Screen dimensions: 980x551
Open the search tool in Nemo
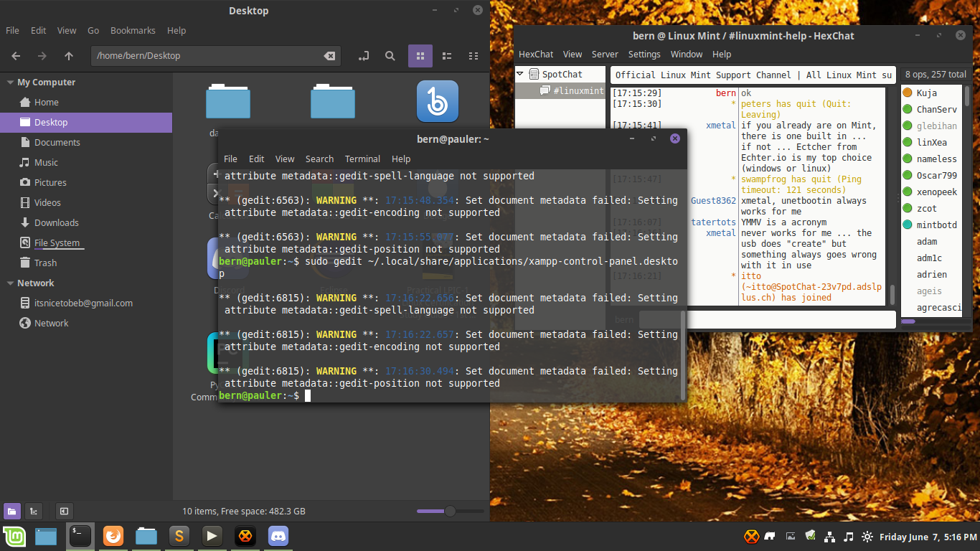coord(390,56)
